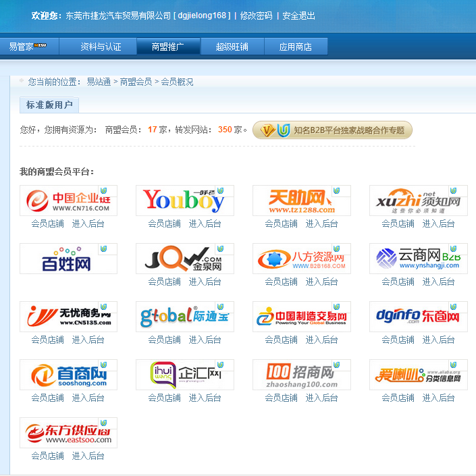Go to the 应用商店 tab
This screenshot has height=476, width=476.
point(296,47)
